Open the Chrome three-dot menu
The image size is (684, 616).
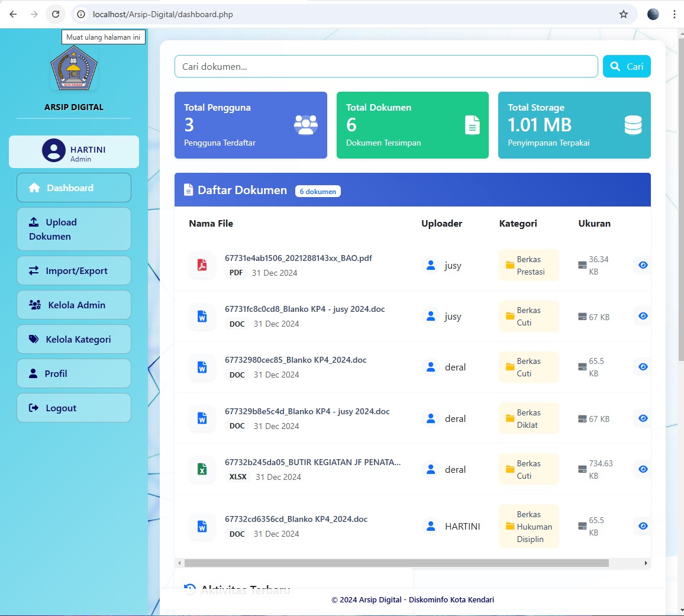click(674, 14)
